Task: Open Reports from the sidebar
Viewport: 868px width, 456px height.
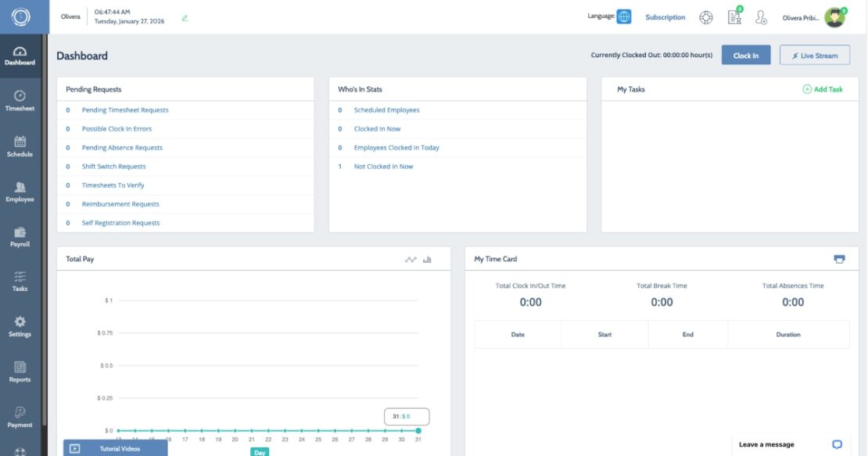Action: coord(20,372)
